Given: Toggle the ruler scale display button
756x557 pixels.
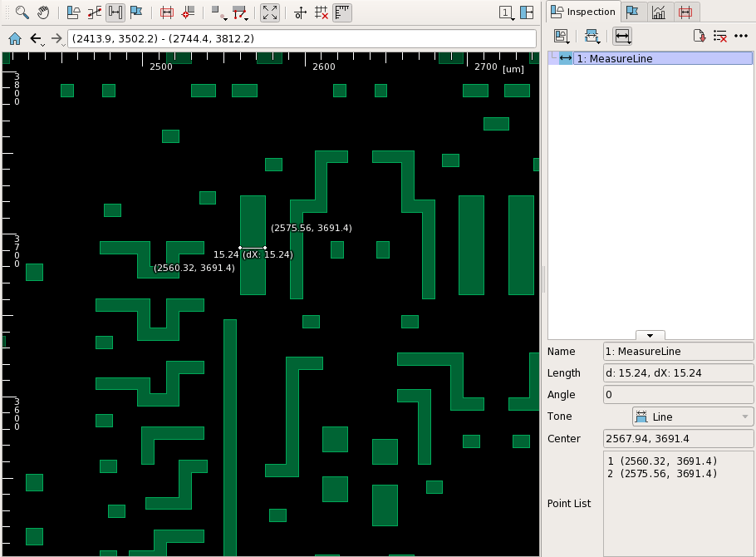Looking at the screenshot, I should click(x=342, y=12).
